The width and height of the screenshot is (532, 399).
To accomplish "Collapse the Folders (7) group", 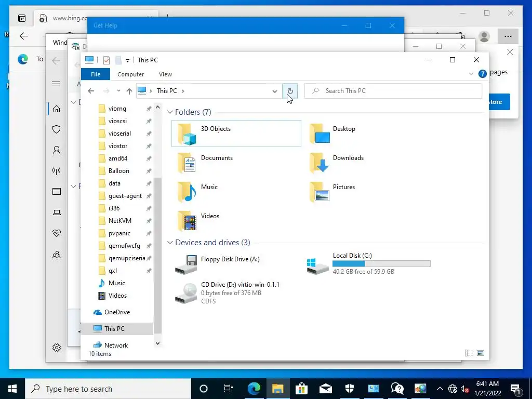I will [x=170, y=112].
